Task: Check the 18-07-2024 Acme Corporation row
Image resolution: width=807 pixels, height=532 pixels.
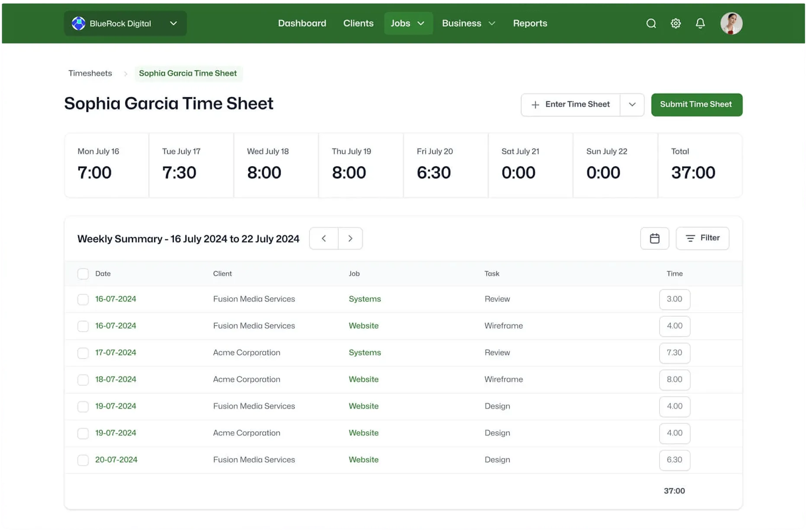Action: click(x=83, y=380)
